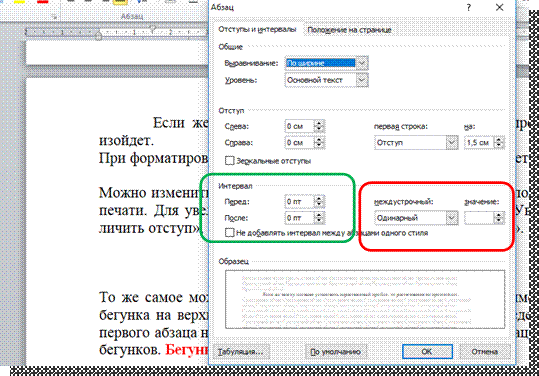The height and width of the screenshot is (376, 539).
Task: Switch to Положение на странице tab
Action: [x=349, y=30]
